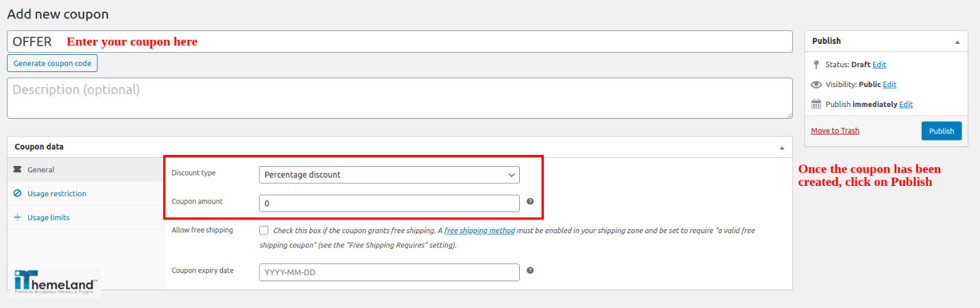This screenshot has width=980, height=308.
Task: Click Generate coupon code button
Action: (x=52, y=63)
